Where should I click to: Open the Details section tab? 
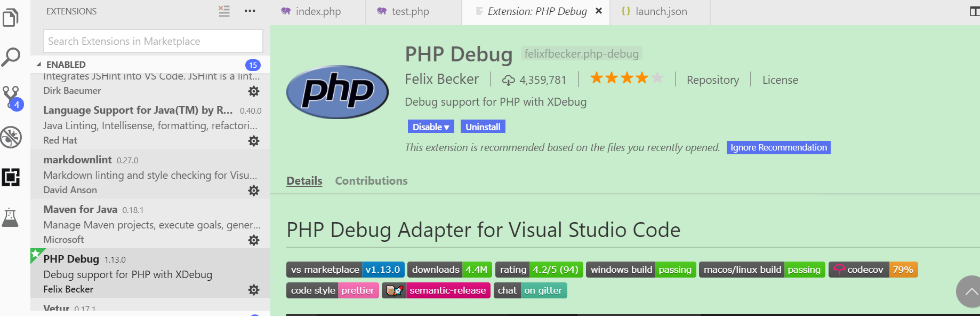click(x=304, y=181)
